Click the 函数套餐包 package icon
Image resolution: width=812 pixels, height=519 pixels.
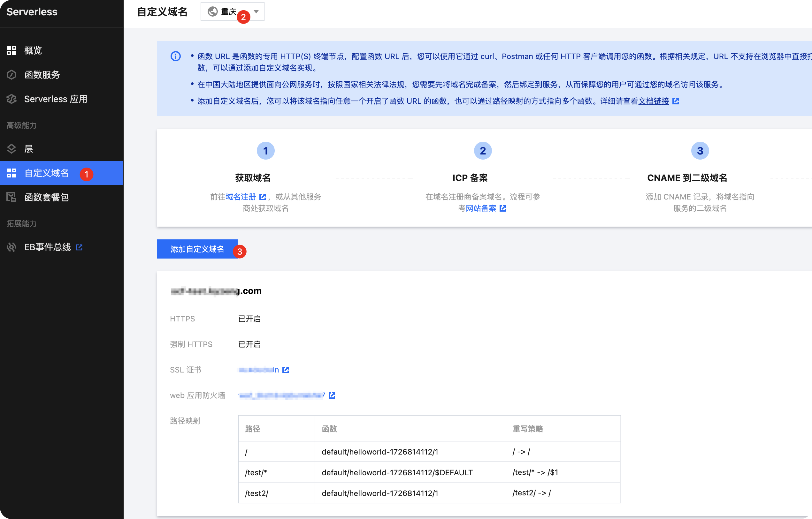click(x=11, y=197)
